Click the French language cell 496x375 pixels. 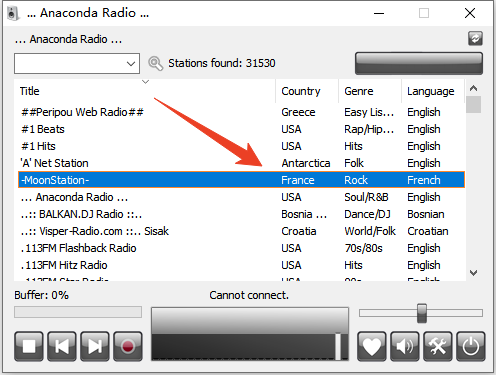pyautogui.click(x=424, y=180)
